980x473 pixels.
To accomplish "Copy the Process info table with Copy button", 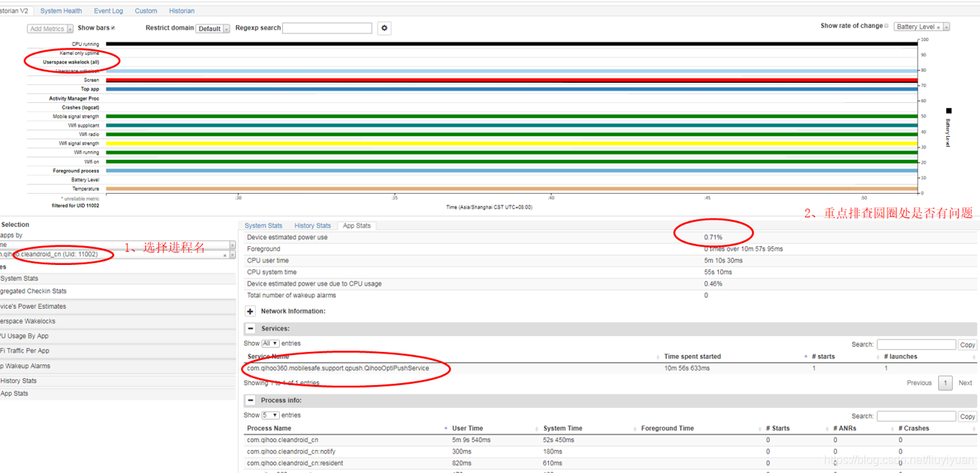I will 968,416.
